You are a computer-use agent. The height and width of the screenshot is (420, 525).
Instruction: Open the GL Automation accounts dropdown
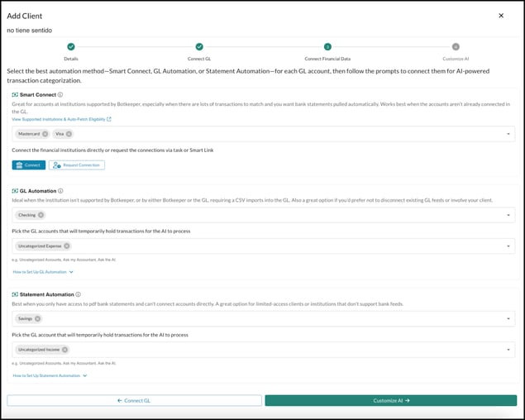[x=508, y=215]
